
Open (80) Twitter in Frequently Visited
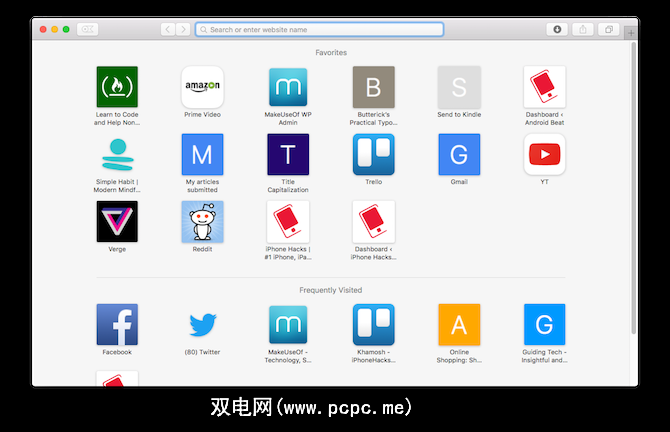(203, 324)
